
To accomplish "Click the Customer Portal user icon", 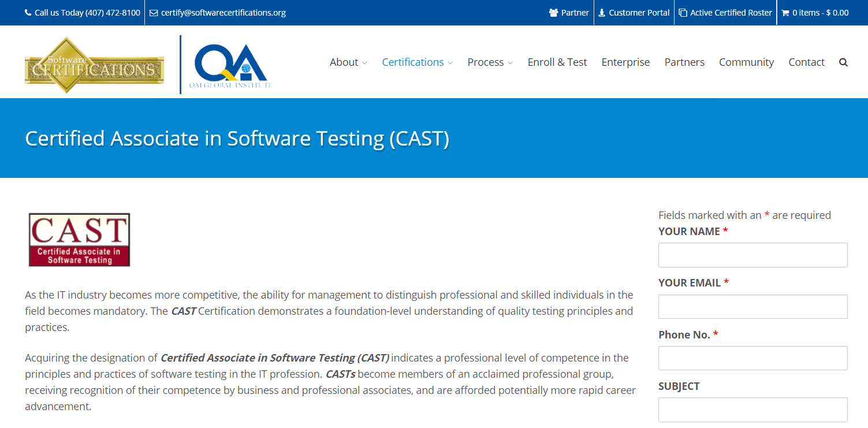I will 601,12.
